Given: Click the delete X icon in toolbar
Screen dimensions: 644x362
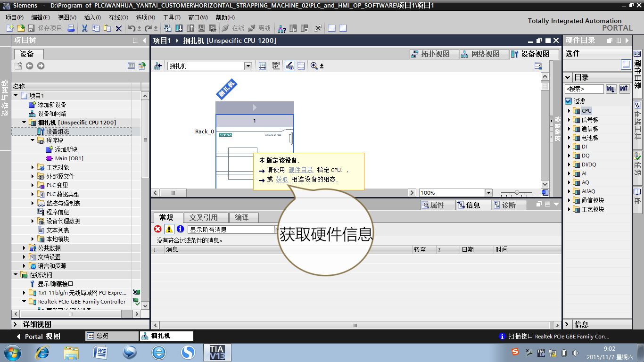Looking at the screenshot, I should point(119,28).
